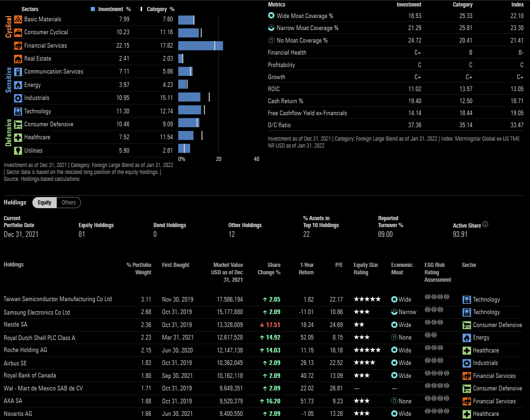Click the Consumer Defensive cart icon in sectors
This screenshot has height=420, width=530.
[18, 124]
